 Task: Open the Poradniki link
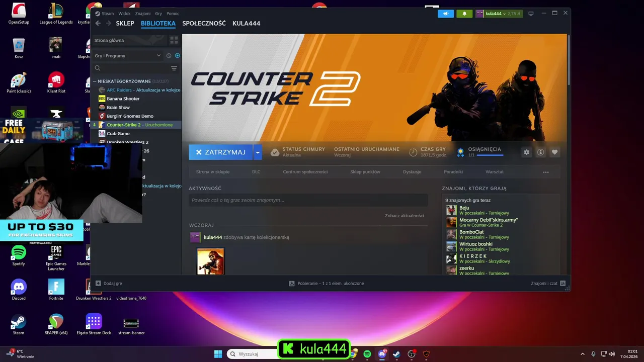click(x=453, y=172)
